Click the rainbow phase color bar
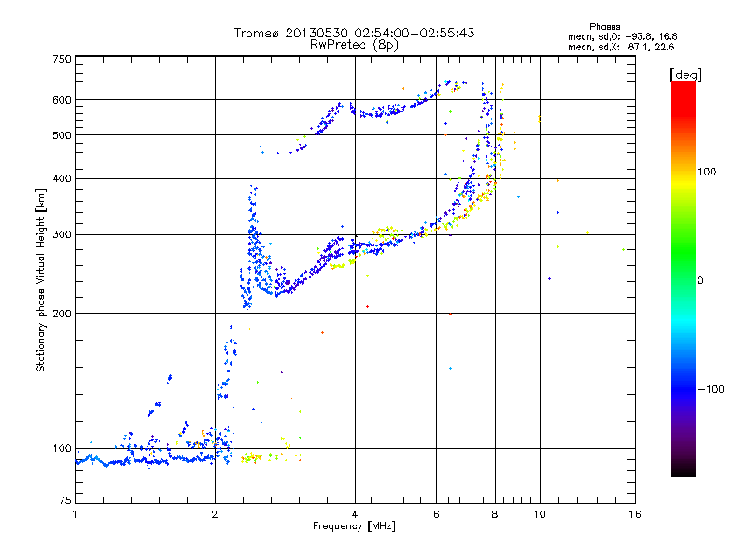Viewport: 747px width, 560px height. click(684, 278)
